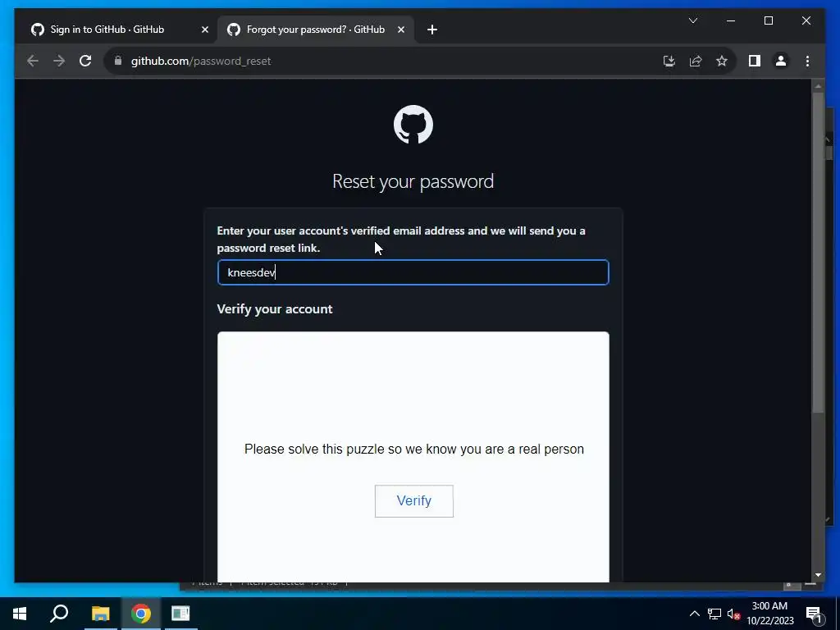Share this page icon
The image size is (840, 630).
point(696,61)
